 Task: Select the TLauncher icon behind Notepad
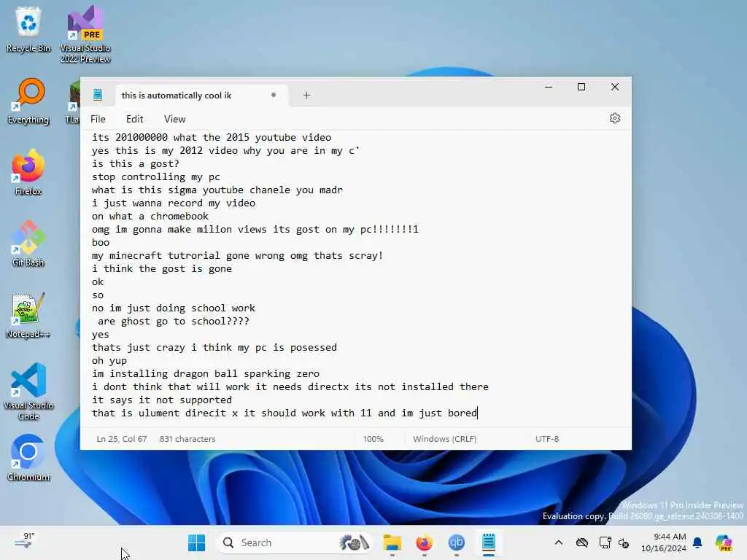pos(73,102)
